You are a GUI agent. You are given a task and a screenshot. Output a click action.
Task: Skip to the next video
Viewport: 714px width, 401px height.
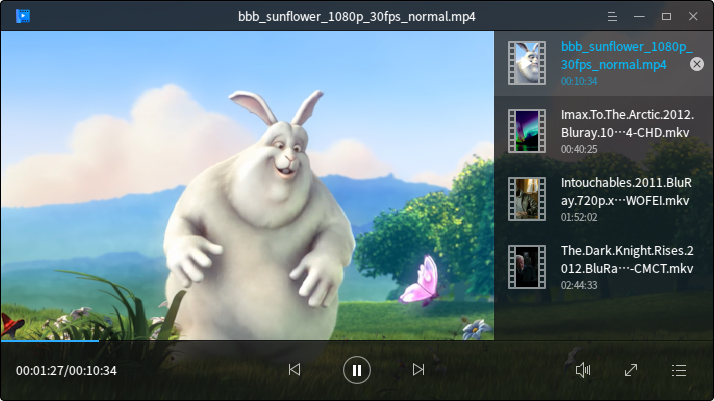pyautogui.click(x=419, y=370)
